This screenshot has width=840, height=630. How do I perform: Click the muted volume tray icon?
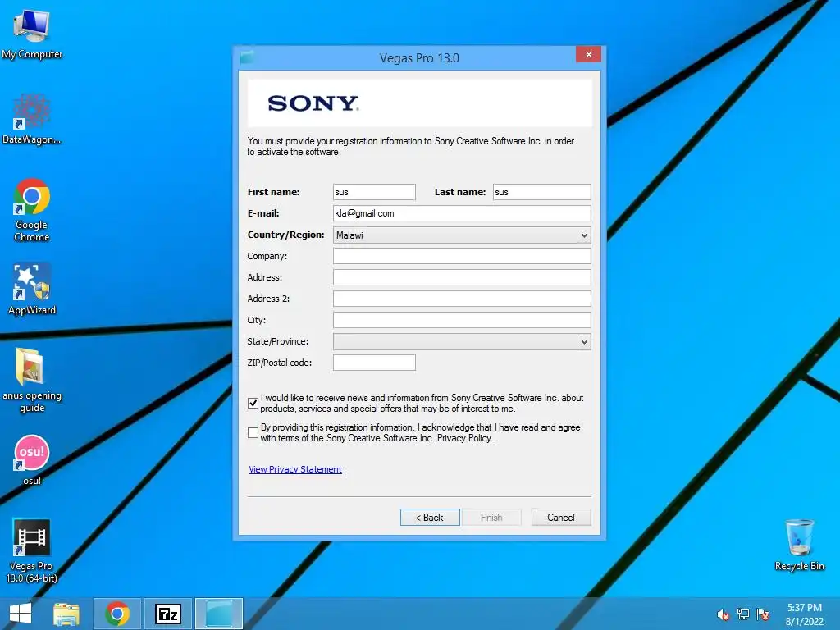(723, 614)
